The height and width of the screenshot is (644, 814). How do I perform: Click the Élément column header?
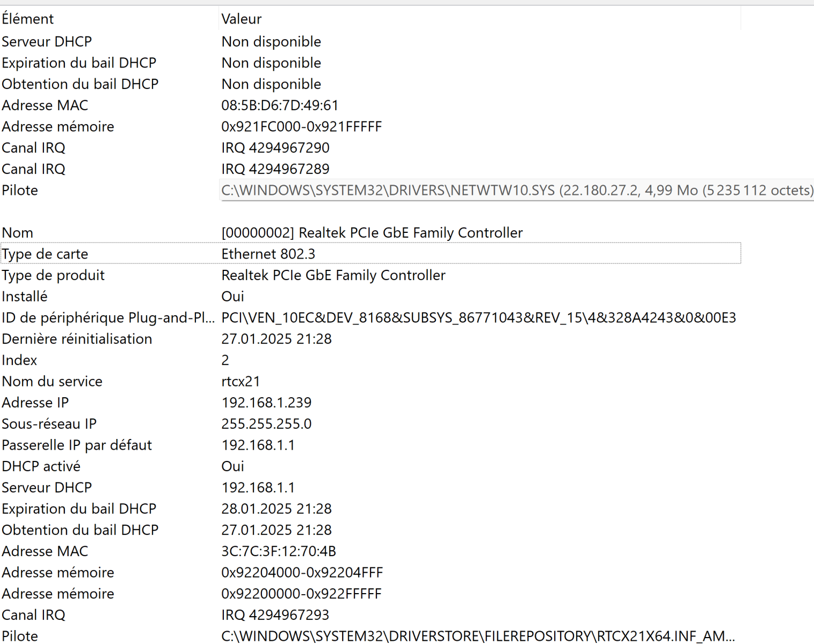pyautogui.click(x=28, y=19)
